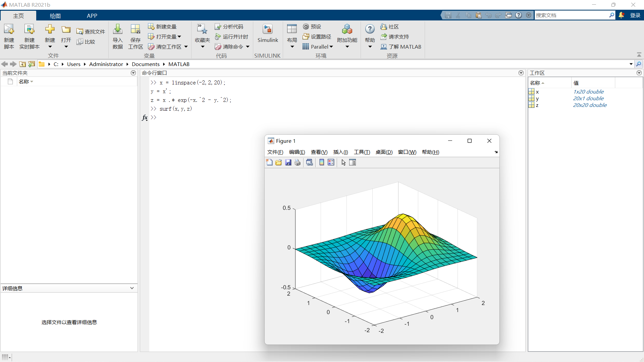Collapse the toolstrip with the minimize arrow
644x362 pixels.
639,55
